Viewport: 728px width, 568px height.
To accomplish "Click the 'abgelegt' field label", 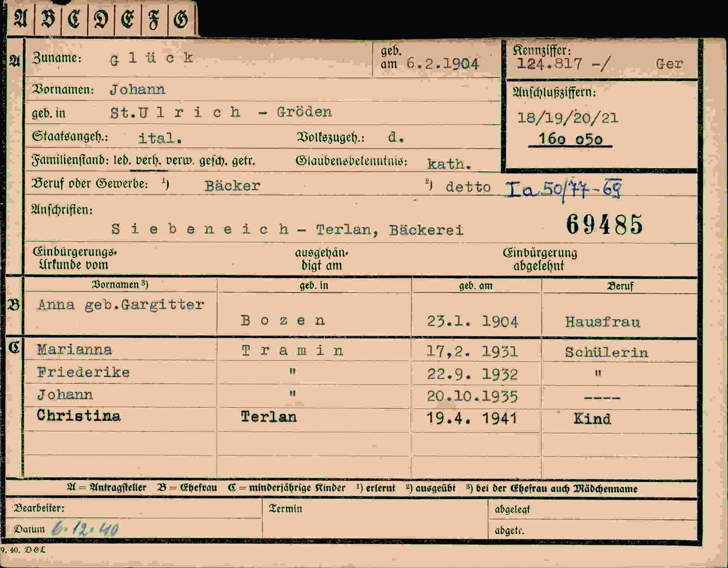I will point(512,509).
